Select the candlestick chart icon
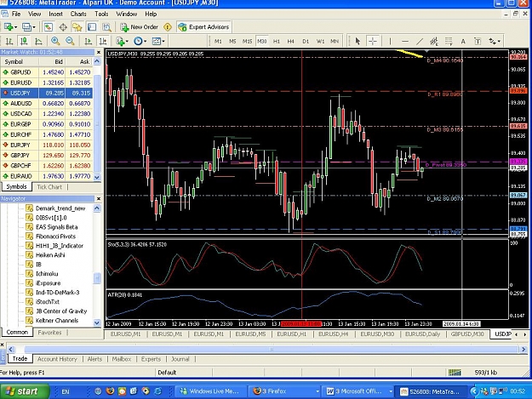The image size is (532, 399). coord(24,42)
